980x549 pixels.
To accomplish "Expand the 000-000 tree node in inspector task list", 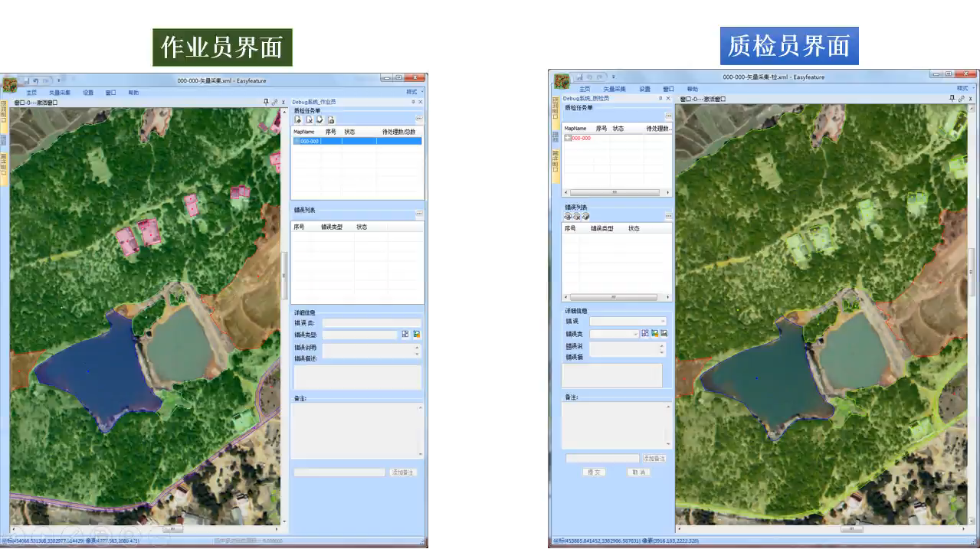I will (567, 139).
